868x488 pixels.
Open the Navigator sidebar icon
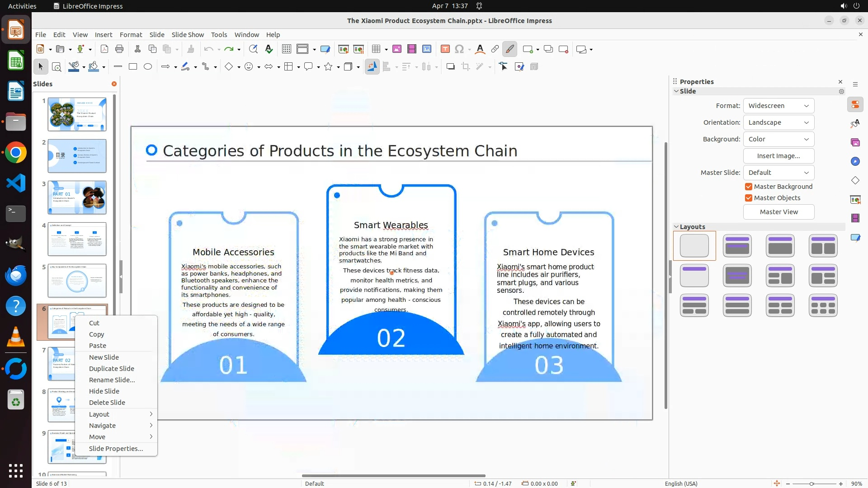(855, 161)
